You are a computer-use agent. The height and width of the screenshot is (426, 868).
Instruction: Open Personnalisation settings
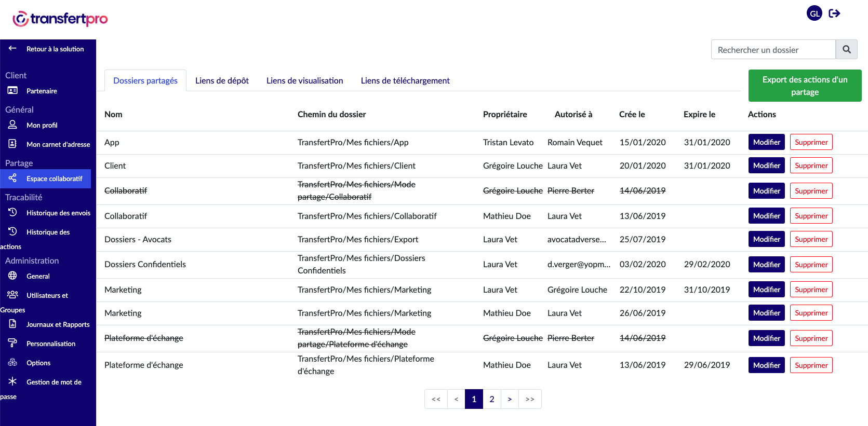(51, 343)
